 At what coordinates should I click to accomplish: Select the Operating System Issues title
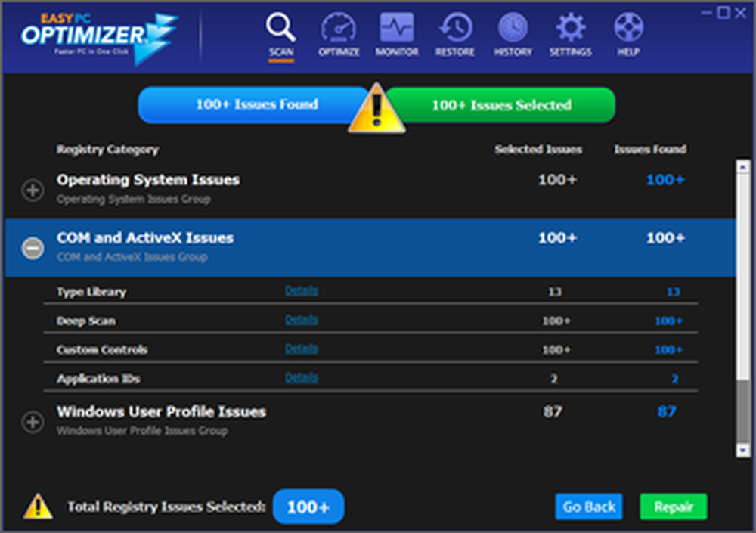148,180
